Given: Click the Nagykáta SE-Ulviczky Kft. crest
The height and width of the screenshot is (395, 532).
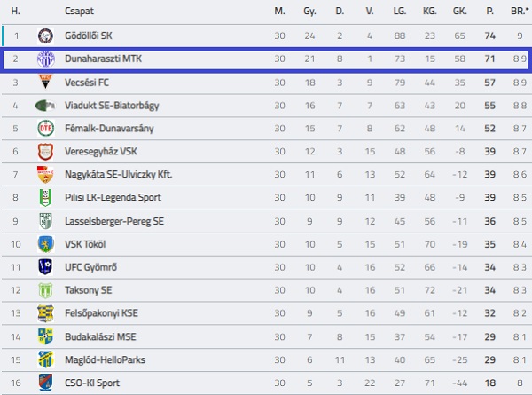Looking at the screenshot, I should click(x=45, y=175).
